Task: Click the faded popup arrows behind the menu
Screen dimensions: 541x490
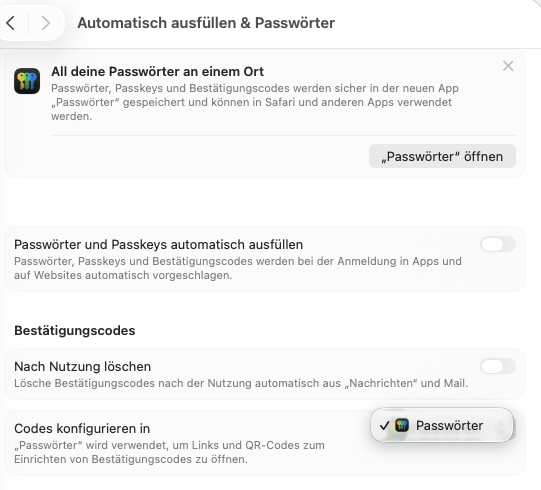Action: point(500,428)
